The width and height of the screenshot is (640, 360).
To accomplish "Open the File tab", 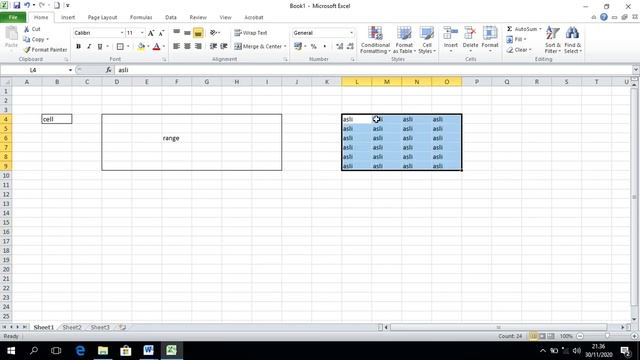I will coord(13,17).
